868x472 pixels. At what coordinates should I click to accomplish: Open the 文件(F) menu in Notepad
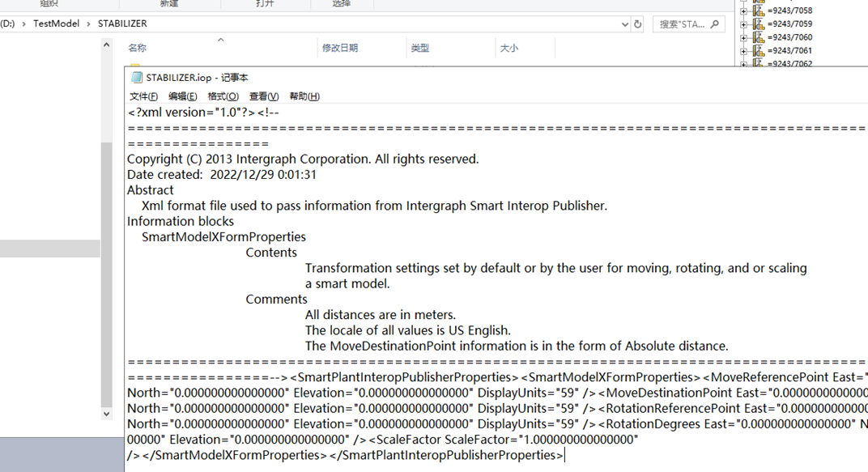(x=143, y=96)
